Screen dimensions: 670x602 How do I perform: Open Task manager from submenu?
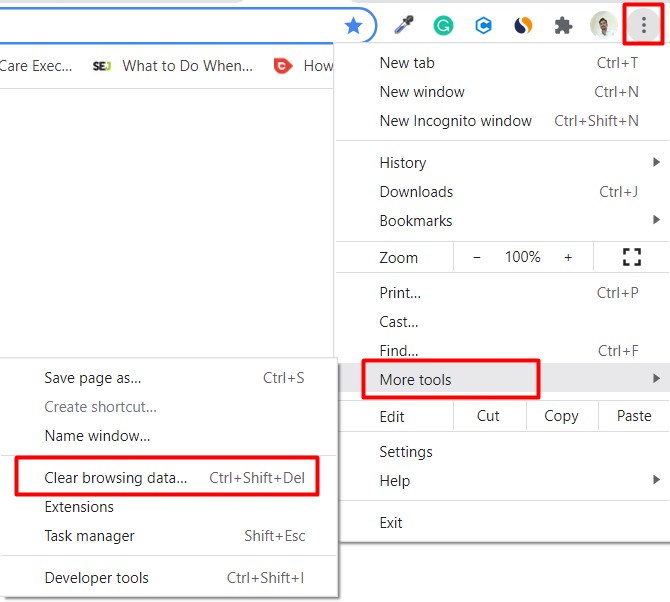[169, 535]
